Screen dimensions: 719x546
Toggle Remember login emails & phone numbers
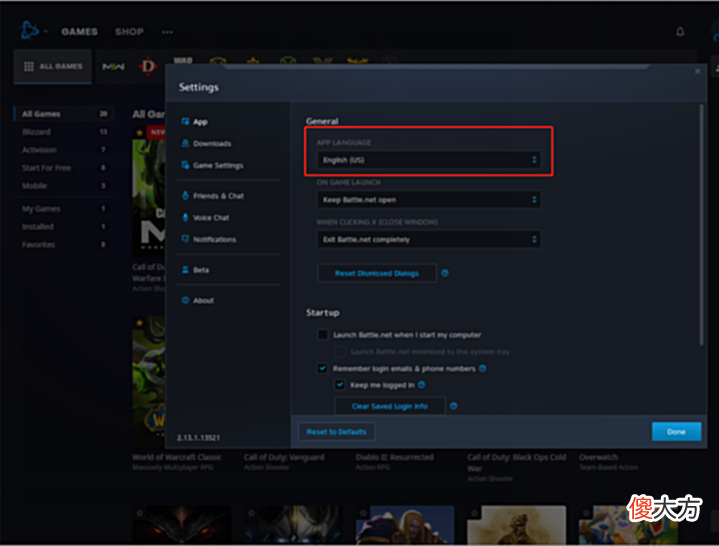click(x=323, y=368)
